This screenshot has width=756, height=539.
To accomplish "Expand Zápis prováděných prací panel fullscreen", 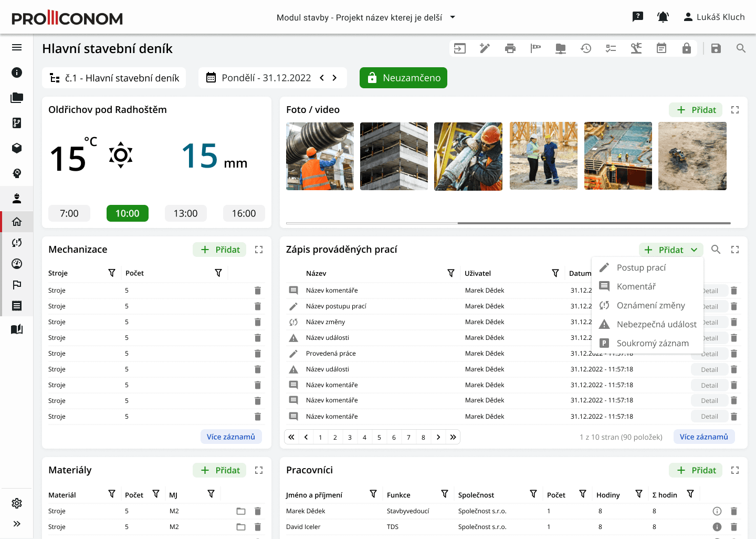I will (x=735, y=250).
